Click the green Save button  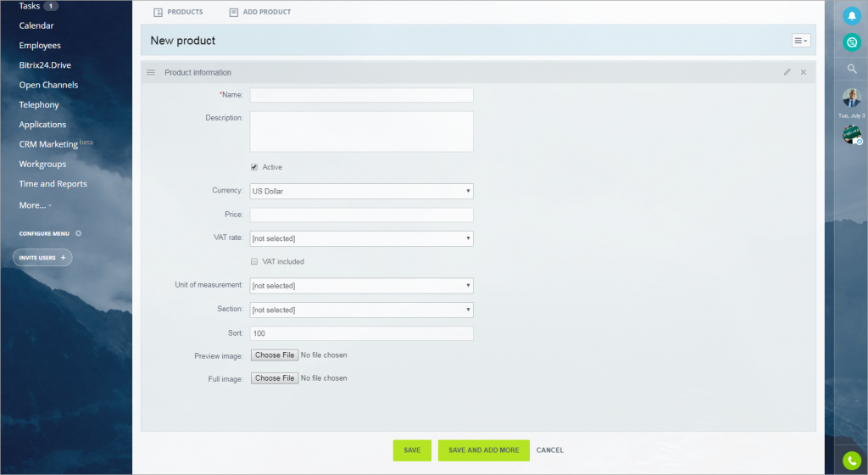[x=412, y=450]
